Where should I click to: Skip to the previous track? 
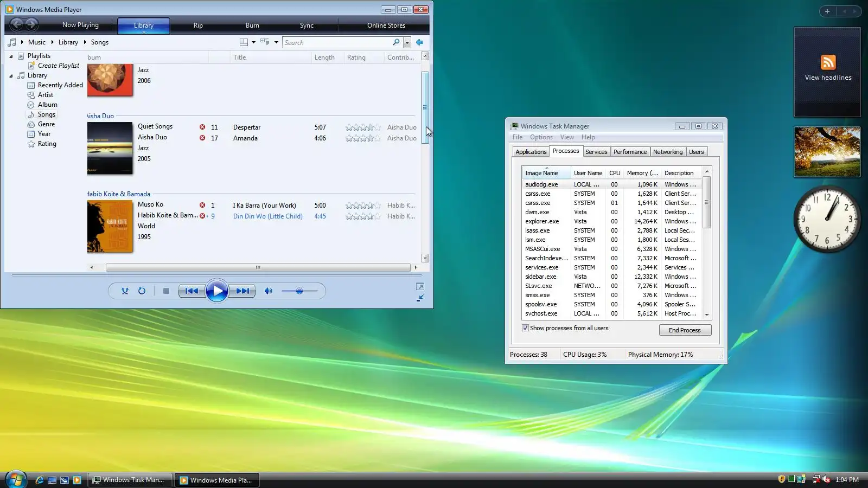click(x=192, y=291)
